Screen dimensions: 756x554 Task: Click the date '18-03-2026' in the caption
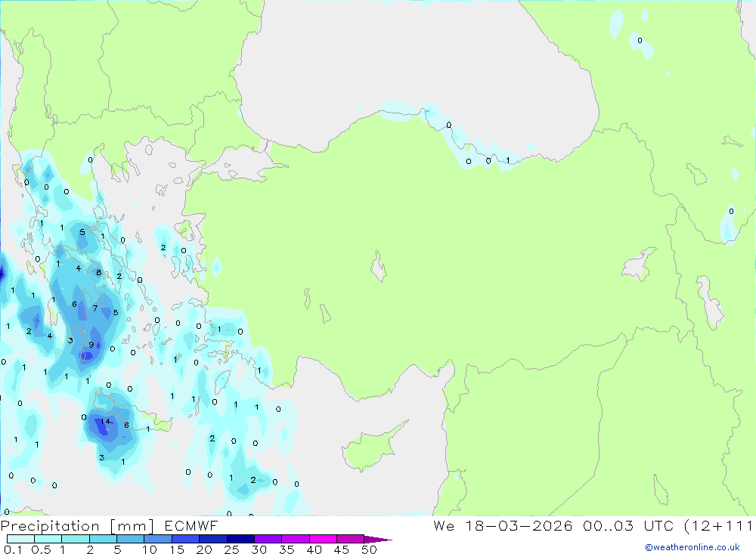519,525
